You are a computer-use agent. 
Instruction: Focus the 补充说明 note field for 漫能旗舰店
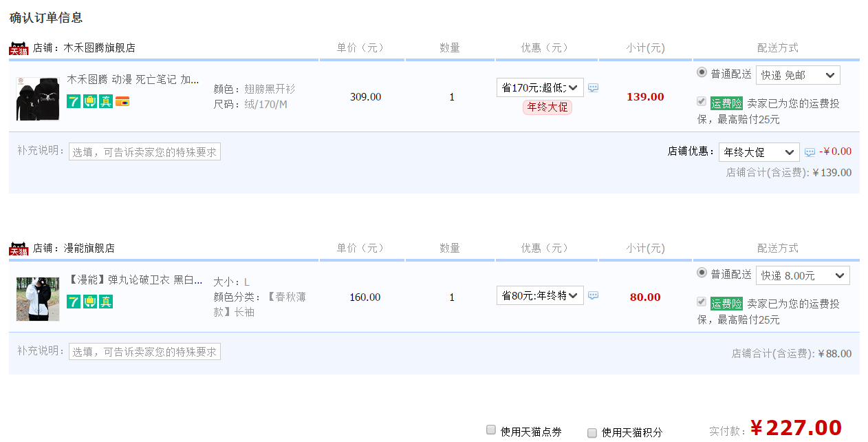[x=144, y=352]
